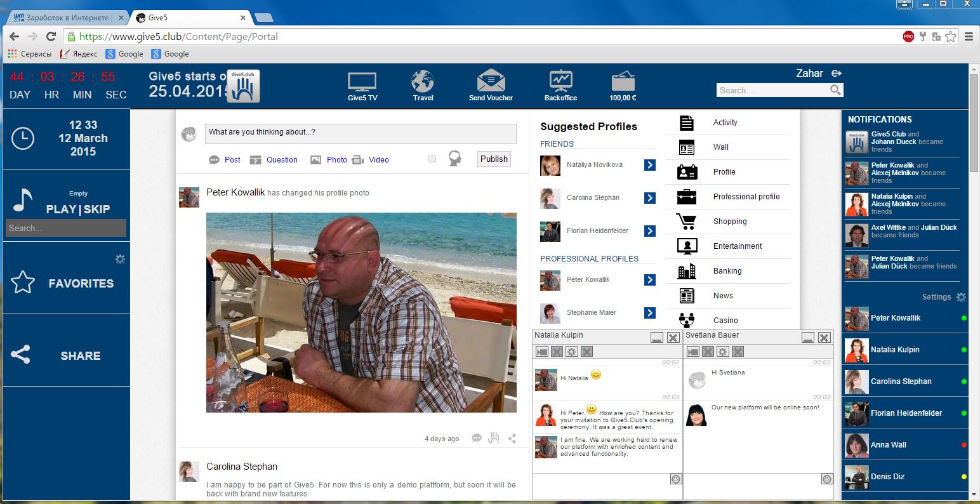The height and width of the screenshot is (504, 980).
Task: Open the gear settings in Natalia Kulpin chat
Action: click(571, 352)
